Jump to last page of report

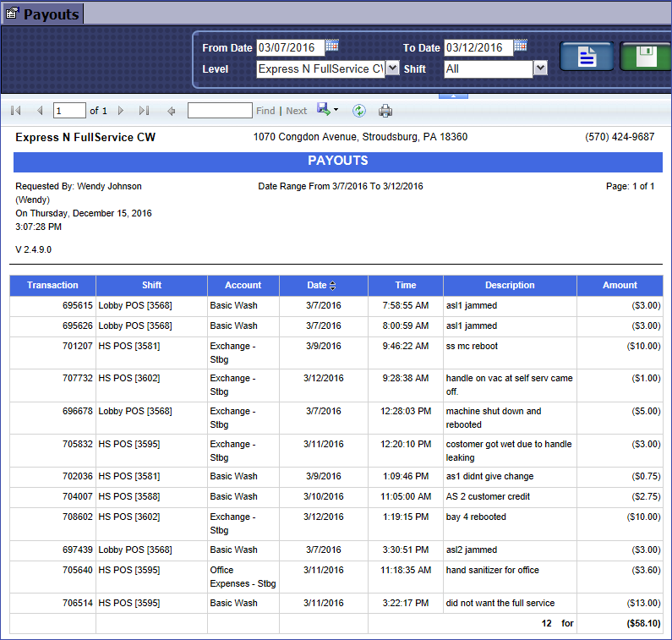click(x=144, y=111)
